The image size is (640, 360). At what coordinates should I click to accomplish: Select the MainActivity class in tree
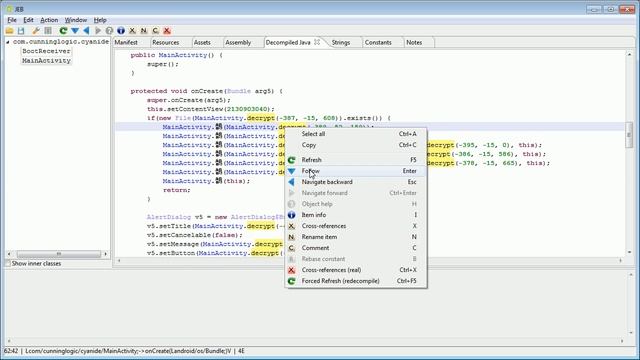(x=46, y=60)
